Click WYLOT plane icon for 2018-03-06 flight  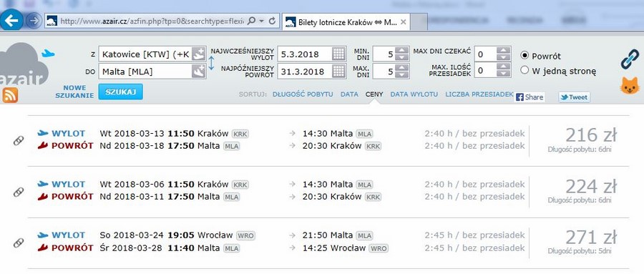pyautogui.click(x=43, y=184)
